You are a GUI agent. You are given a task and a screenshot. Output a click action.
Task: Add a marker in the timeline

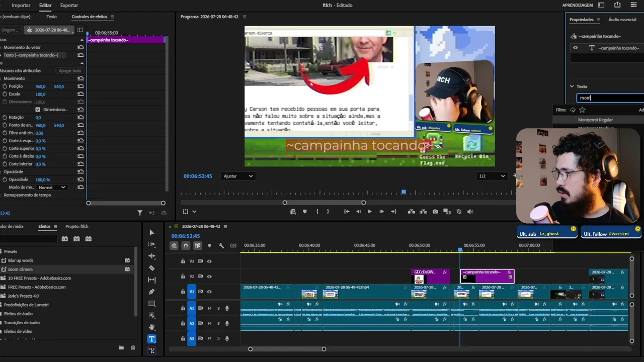(209, 245)
